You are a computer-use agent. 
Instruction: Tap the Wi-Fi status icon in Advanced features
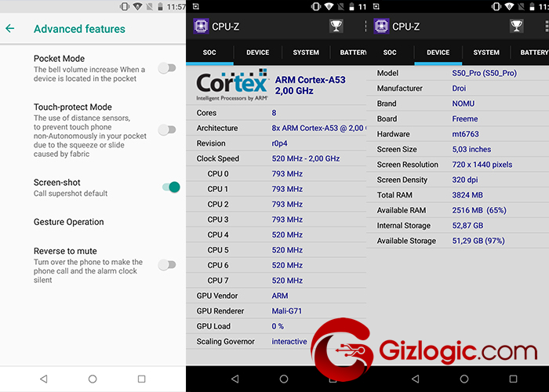click(x=137, y=6)
